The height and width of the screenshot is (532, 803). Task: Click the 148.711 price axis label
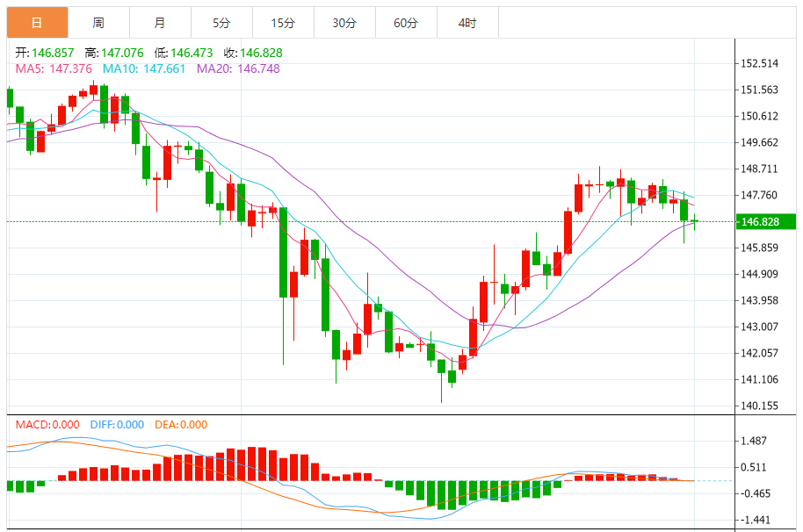759,169
